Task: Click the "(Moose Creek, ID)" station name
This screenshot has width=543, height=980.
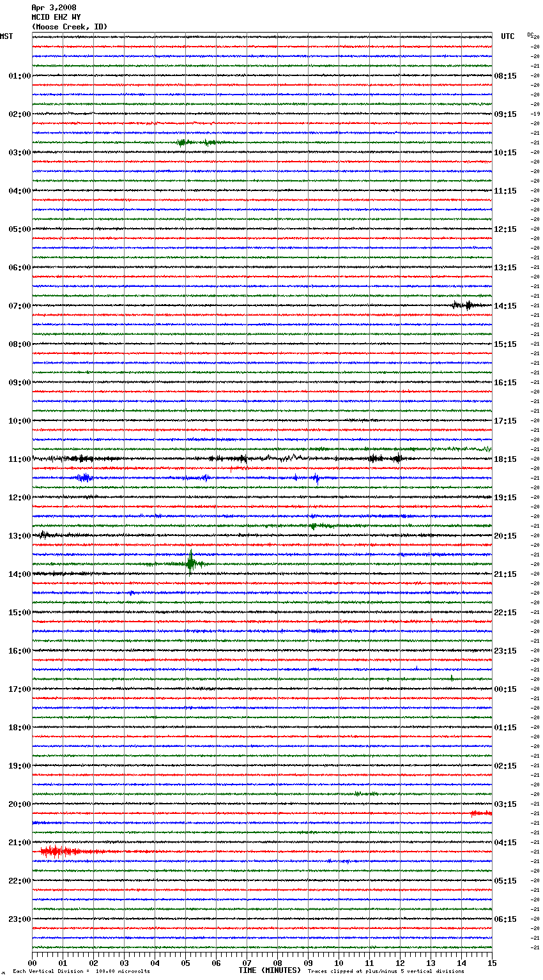Action: (70, 27)
